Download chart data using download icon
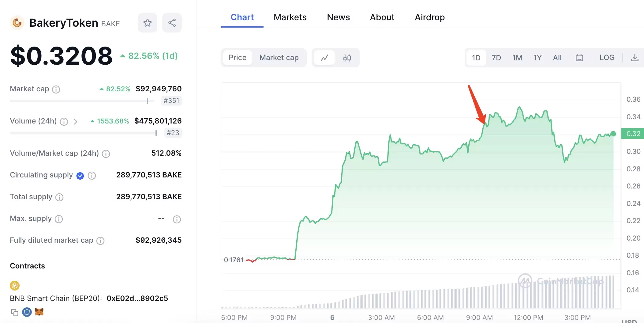The width and height of the screenshot is (644, 323). (635, 58)
